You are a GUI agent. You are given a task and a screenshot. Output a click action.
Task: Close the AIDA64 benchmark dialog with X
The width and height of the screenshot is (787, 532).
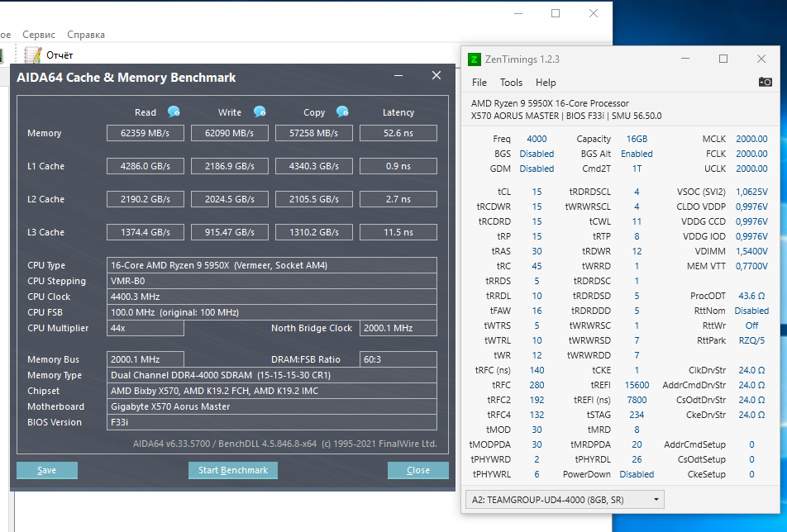pos(436,75)
